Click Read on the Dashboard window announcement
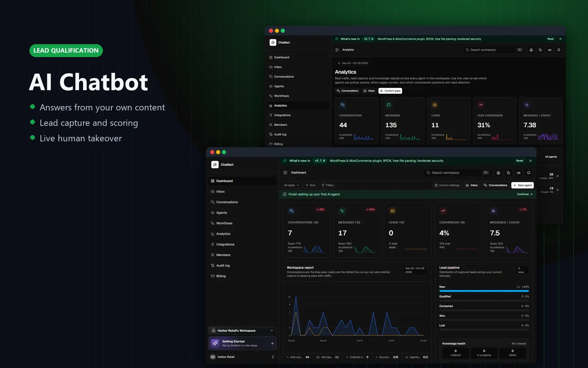Screen dimensions: 588x368 click(x=520, y=161)
